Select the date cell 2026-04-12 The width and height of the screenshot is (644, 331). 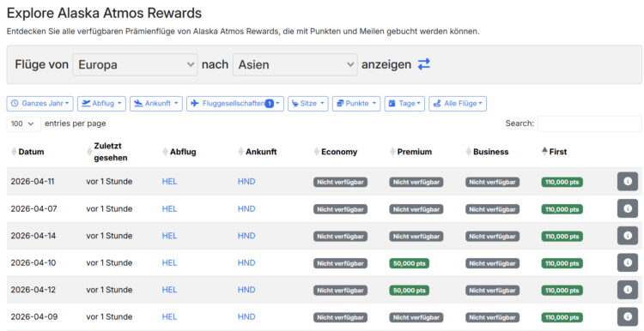pyautogui.click(x=33, y=290)
